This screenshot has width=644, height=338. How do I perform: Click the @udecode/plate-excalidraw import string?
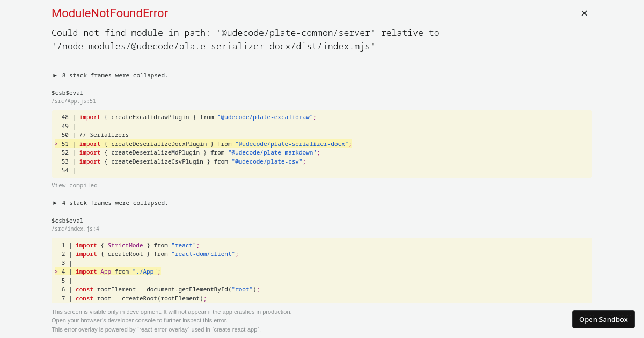pos(265,117)
